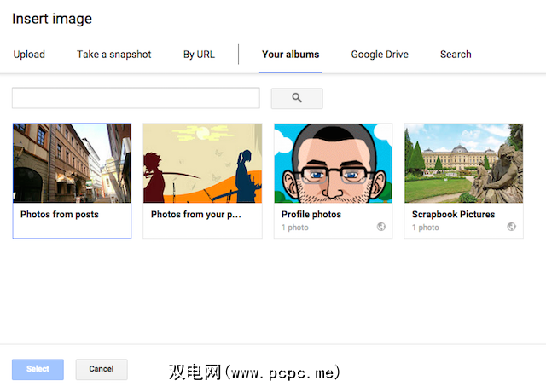
Task: Click the truncated Photos from your p… title
Action: 195,215
